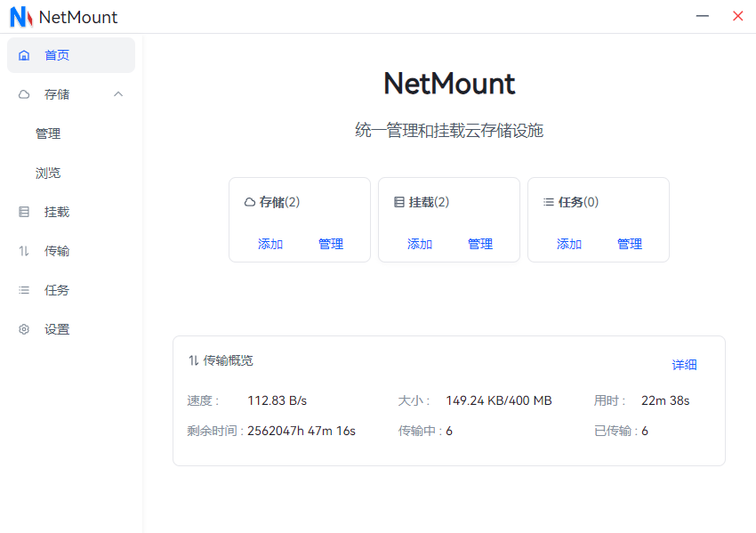The width and height of the screenshot is (756, 533).
Task: Click the 设置 gear icon in the sidebar
Action: [24, 329]
